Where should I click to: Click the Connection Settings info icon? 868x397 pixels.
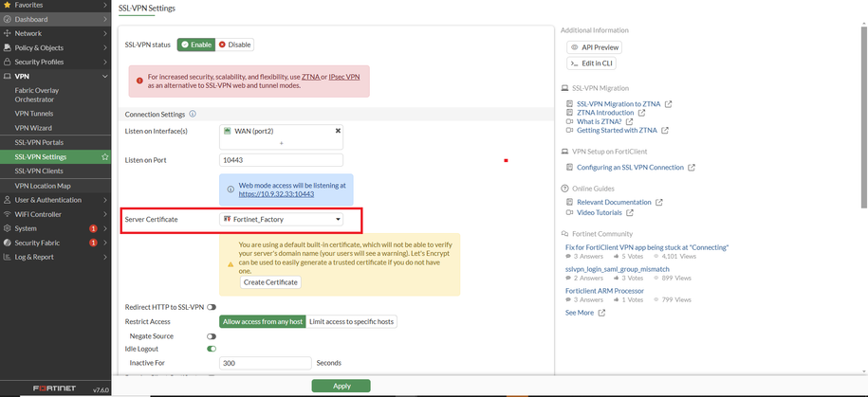[193, 114]
